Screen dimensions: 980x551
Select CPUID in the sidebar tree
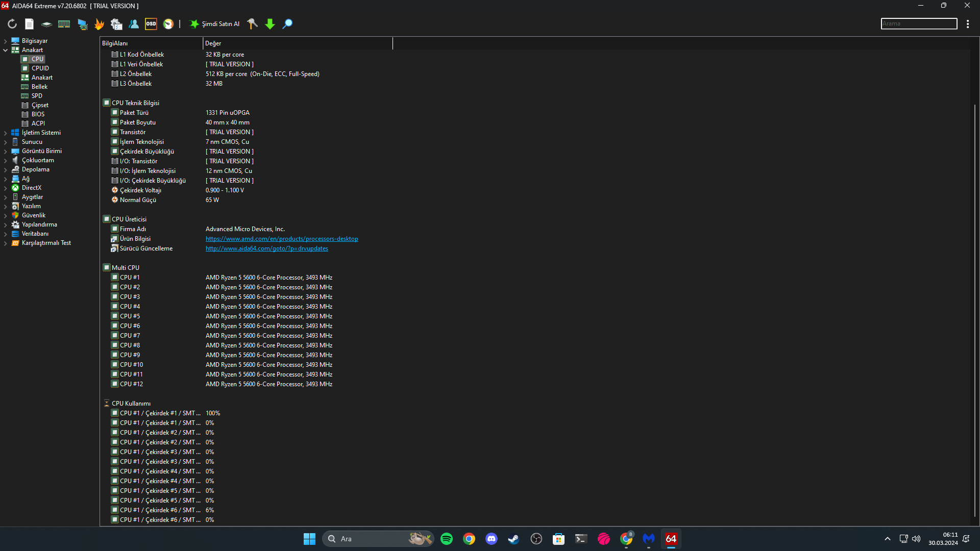click(x=40, y=68)
